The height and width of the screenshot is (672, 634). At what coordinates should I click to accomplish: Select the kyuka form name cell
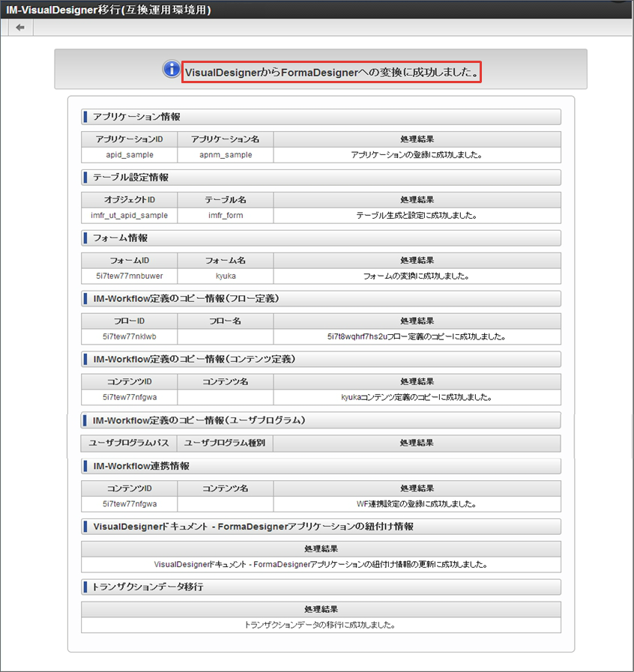point(226,276)
